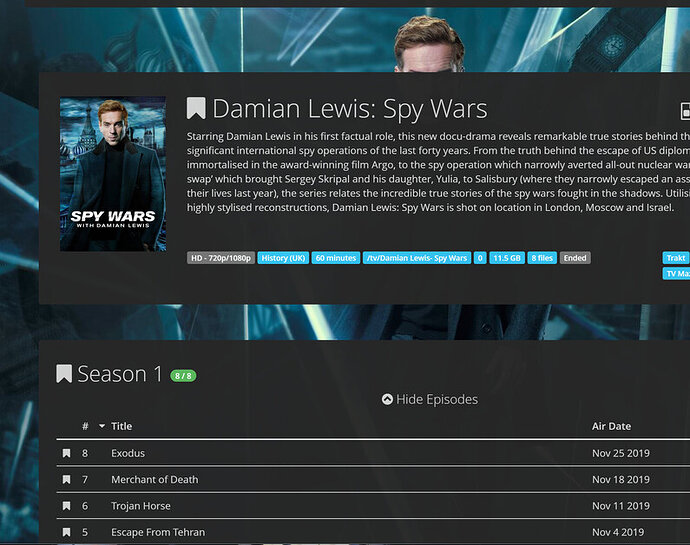Click bookmark icon for Trojan Horse episode
Viewport: 690px width, 545px height.
pos(66,506)
